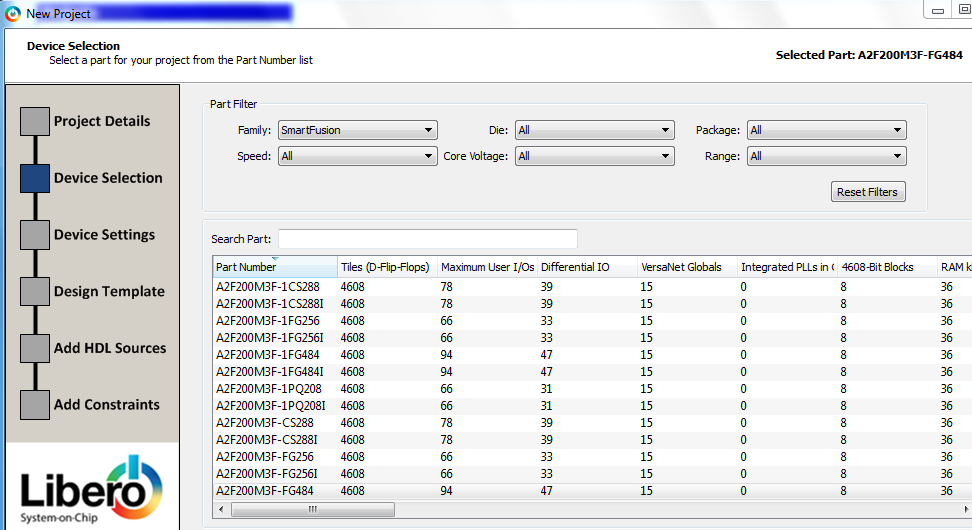This screenshot has width=972, height=530.
Task: Click the Add HDL Sources step square icon
Action: point(35,348)
